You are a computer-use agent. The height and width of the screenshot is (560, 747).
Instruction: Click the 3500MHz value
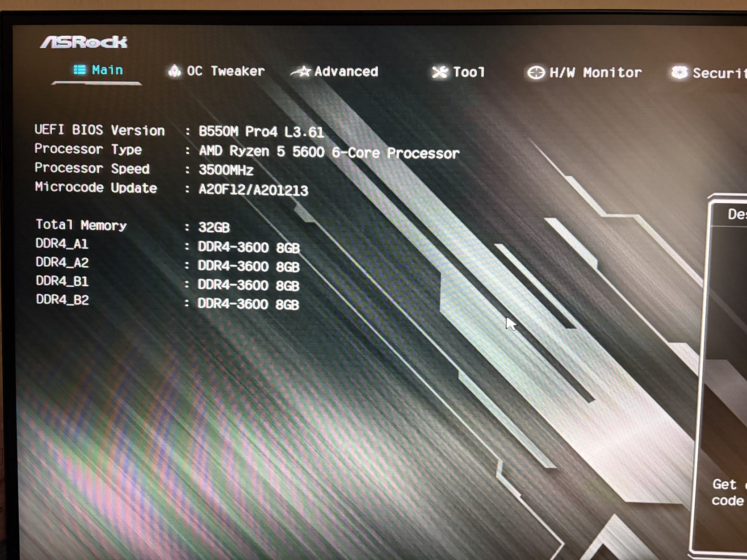pos(226,170)
